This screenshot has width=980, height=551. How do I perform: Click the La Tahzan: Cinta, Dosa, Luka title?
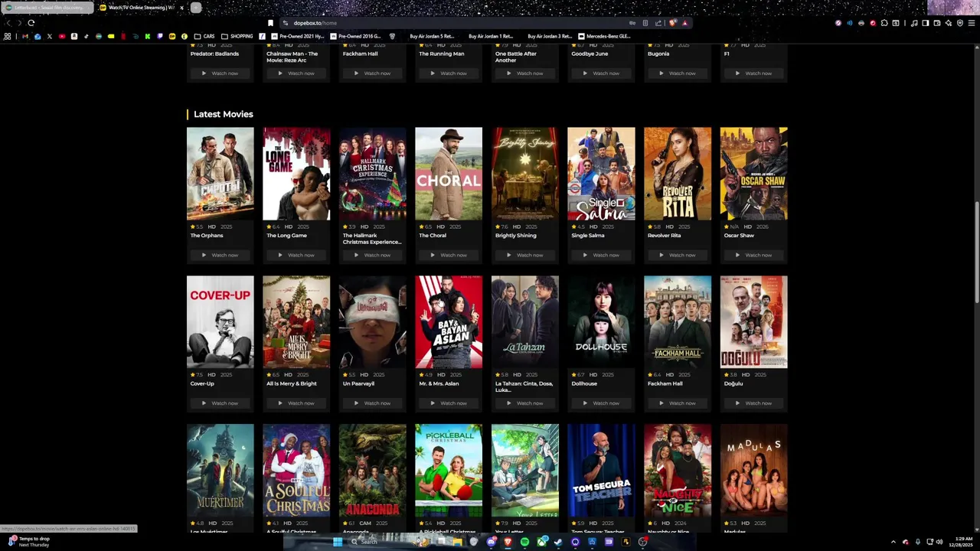coord(524,386)
